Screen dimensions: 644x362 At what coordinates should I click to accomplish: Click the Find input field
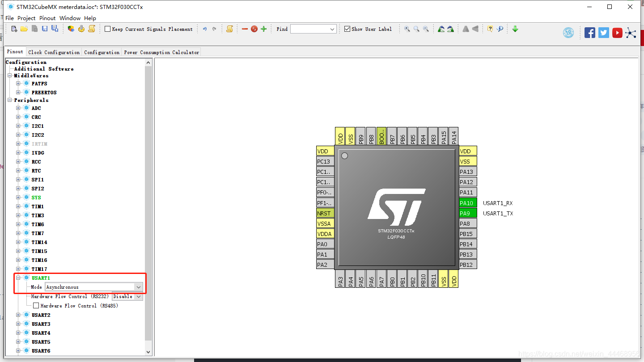click(309, 29)
